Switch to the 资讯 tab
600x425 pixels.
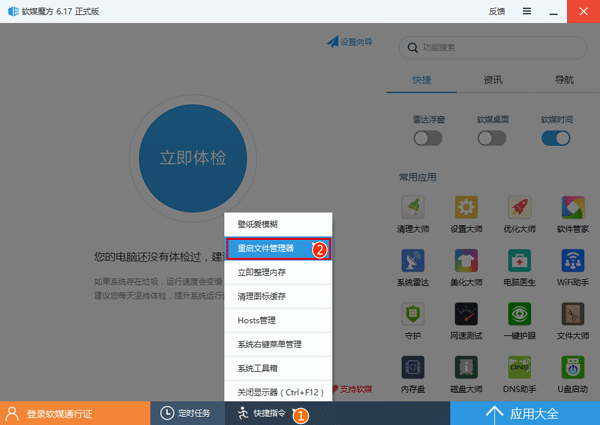[x=492, y=79]
